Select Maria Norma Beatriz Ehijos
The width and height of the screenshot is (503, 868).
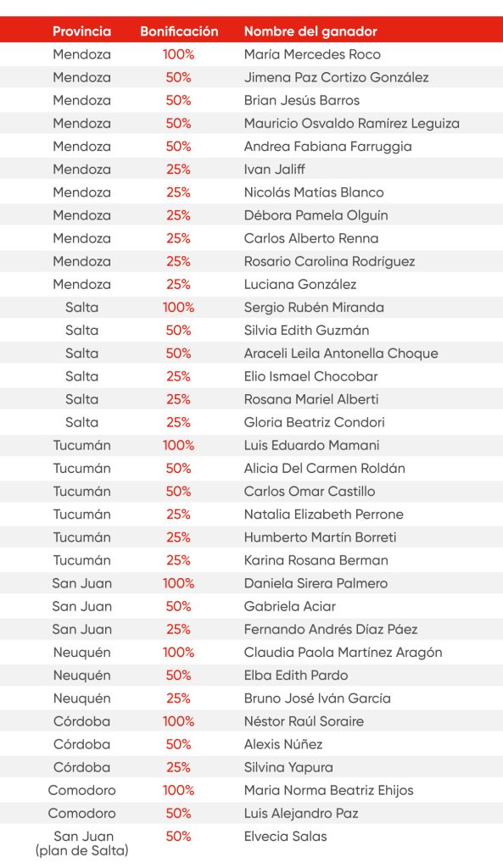click(x=328, y=791)
